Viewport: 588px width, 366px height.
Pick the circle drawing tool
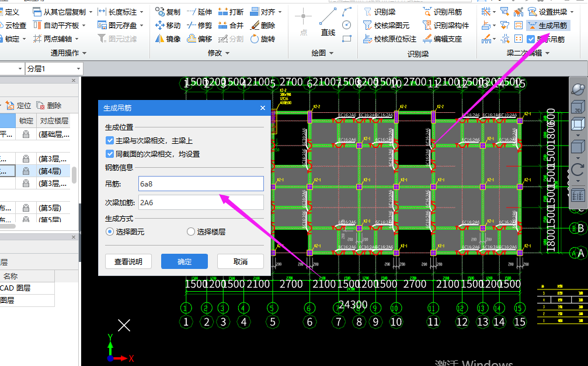347,25
